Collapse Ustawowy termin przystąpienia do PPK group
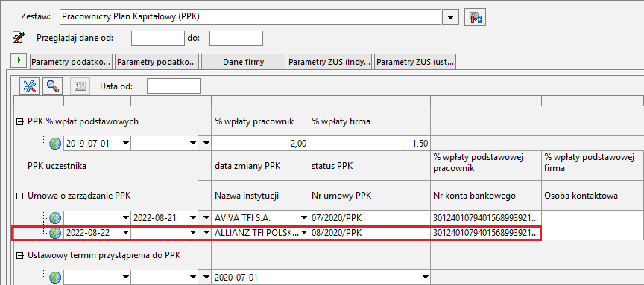Image resolution: width=644 pixels, height=285 pixels. pos(19,255)
